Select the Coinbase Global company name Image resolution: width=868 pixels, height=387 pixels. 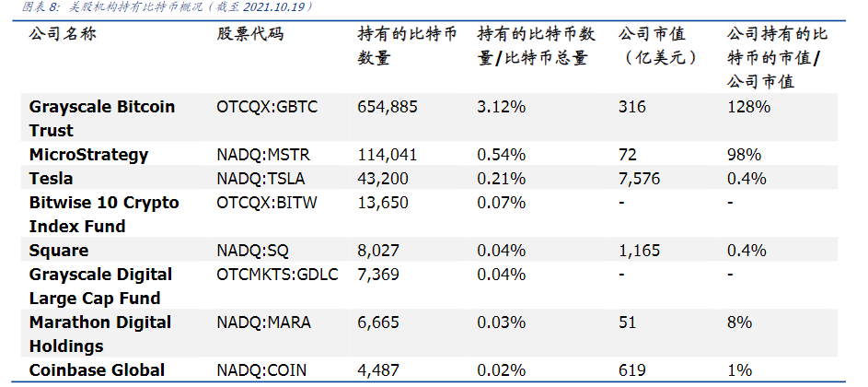point(97,369)
